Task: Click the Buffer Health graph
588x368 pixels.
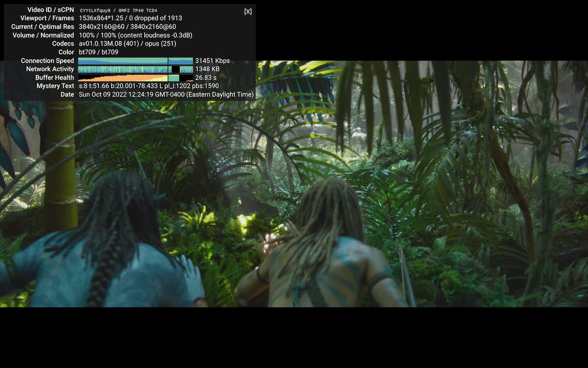Action: [x=136, y=78]
